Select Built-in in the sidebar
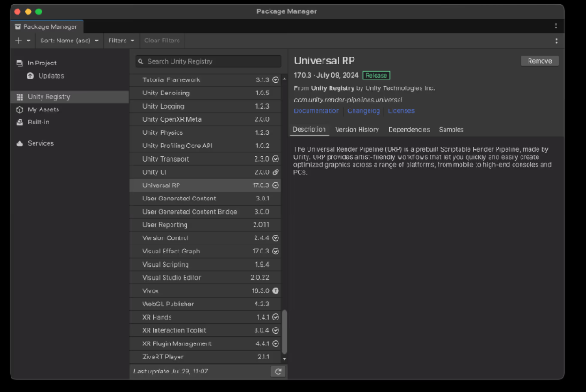Screen dimensions: 586x392 tap(70, 122)
